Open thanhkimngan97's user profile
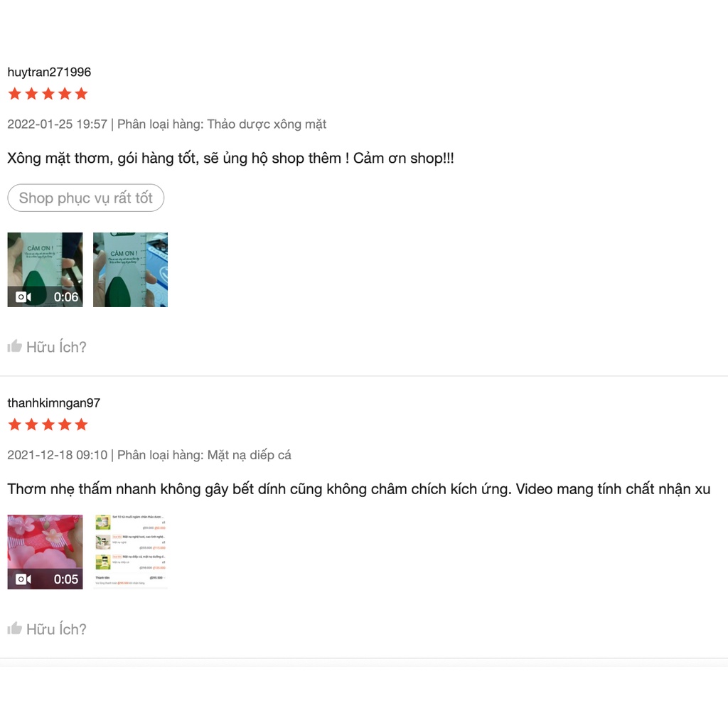 [x=54, y=402]
